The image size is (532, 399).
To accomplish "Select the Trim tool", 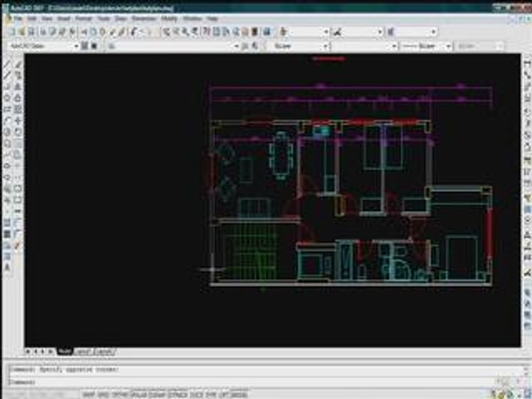I will pyautogui.click(x=18, y=166).
